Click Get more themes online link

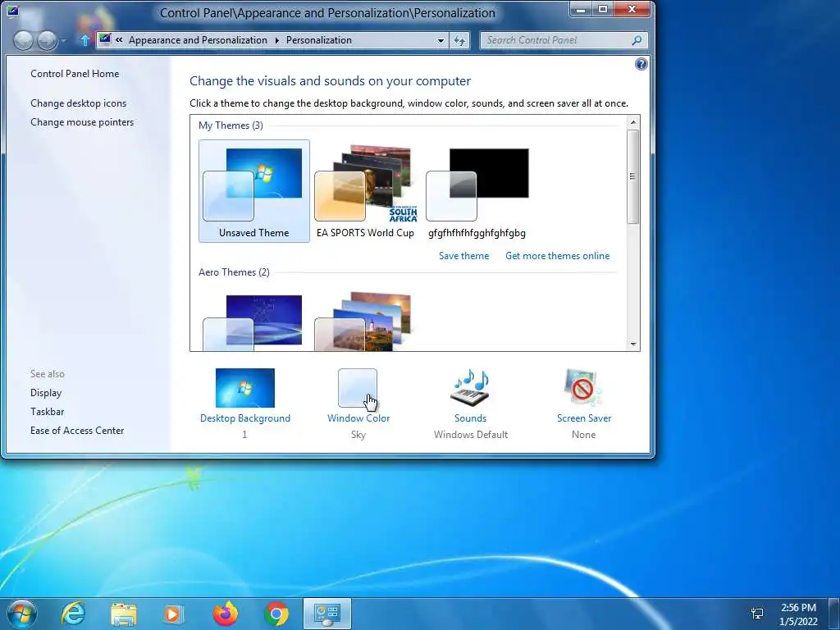(x=557, y=256)
